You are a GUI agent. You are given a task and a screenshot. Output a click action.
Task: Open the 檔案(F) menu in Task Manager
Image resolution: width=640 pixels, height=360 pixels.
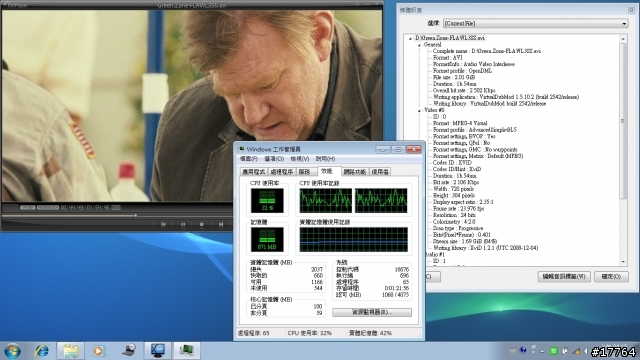(249, 159)
